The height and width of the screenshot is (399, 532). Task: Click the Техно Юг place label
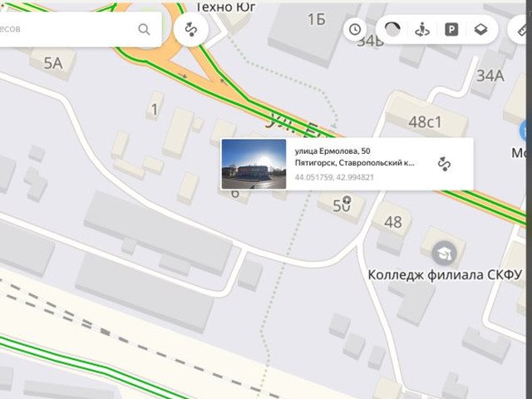tap(225, 7)
